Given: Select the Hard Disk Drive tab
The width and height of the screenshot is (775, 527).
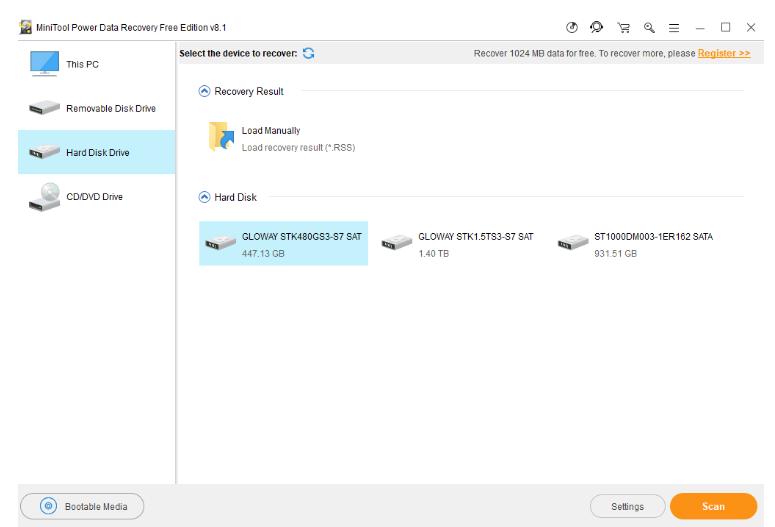Looking at the screenshot, I should (x=97, y=152).
